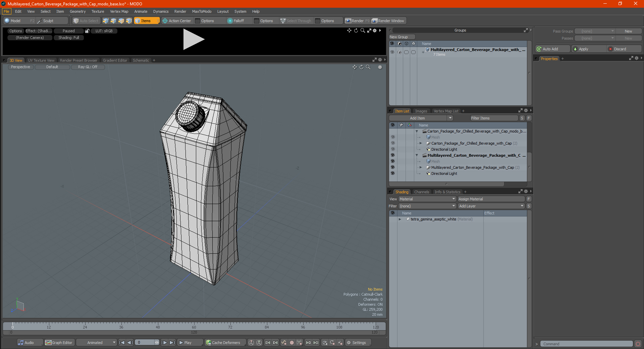Toggle visibility of Multilayered scene item
The height and width of the screenshot is (349, 644).
[393, 155]
